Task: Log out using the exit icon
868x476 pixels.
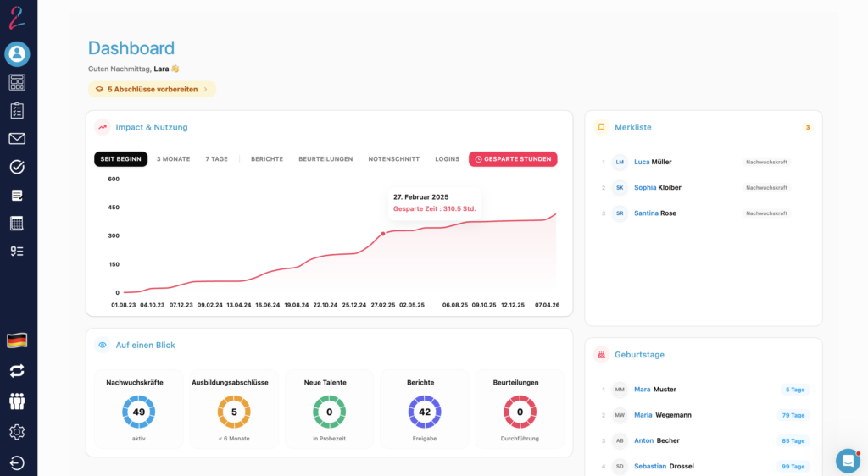Action: (x=17, y=462)
